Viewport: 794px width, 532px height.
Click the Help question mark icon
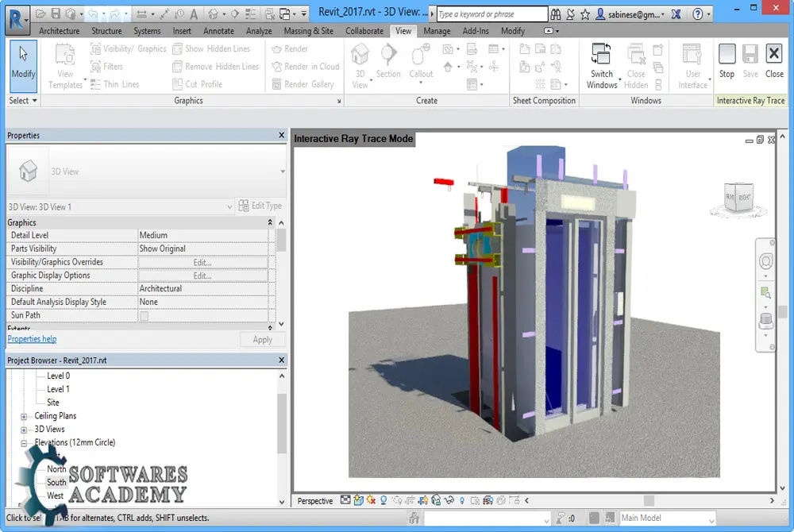click(698, 14)
